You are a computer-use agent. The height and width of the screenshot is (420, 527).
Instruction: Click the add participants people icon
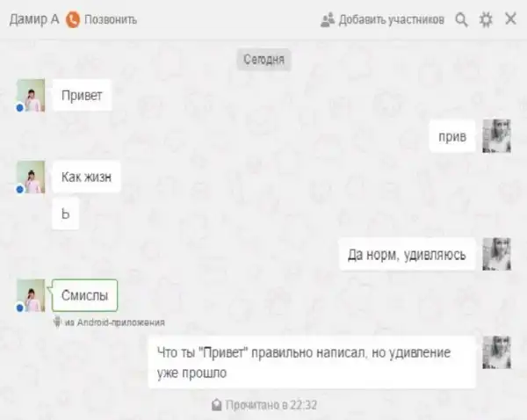point(328,20)
